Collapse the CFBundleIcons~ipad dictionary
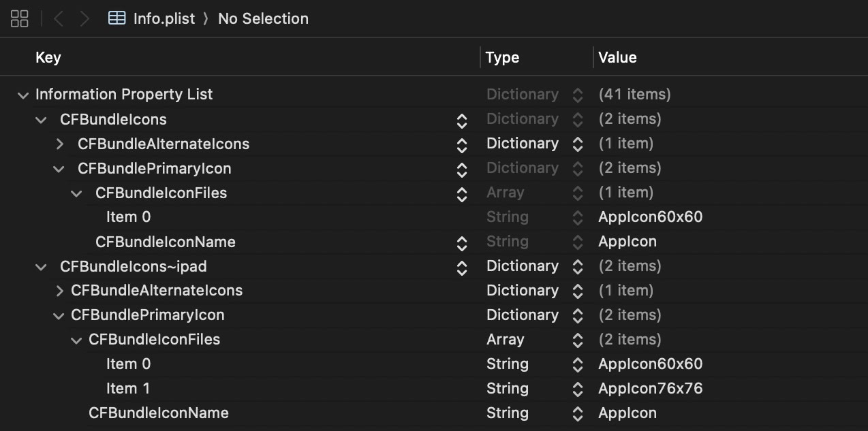The width and height of the screenshot is (868, 431). [x=42, y=267]
